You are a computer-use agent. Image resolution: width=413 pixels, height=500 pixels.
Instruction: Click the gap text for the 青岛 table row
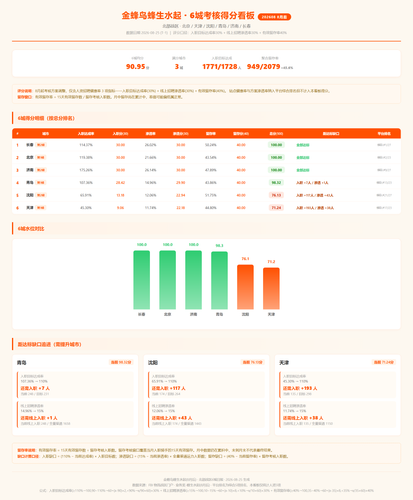[x=312, y=183]
